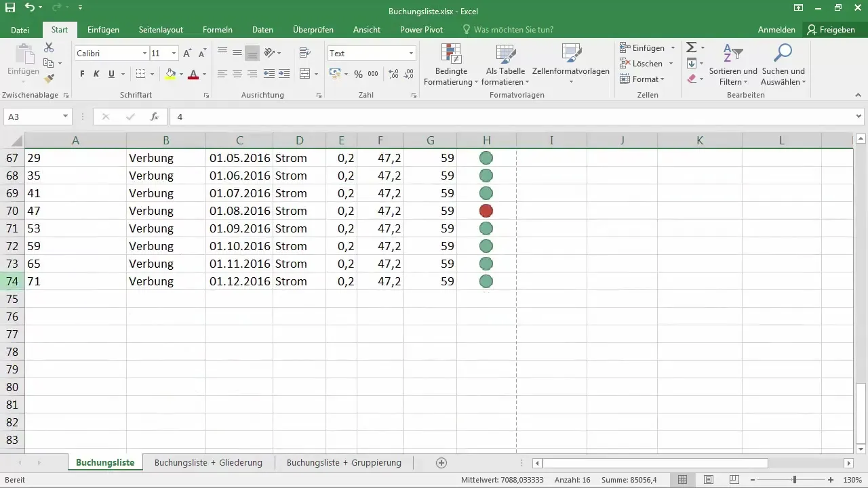Open the number format Text dropdown
868x488 pixels.
411,54
